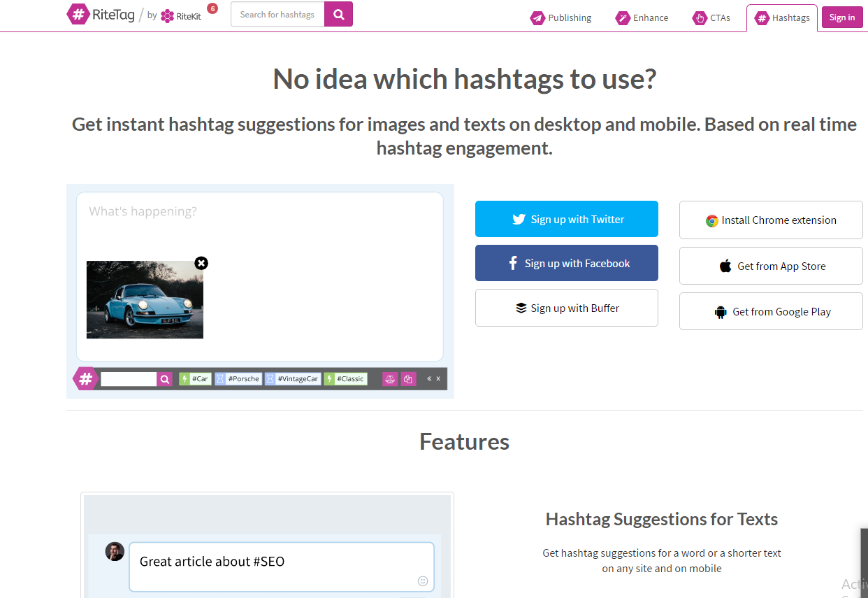Get from Google Play
The width and height of the screenshot is (868, 598).
[771, 311]
